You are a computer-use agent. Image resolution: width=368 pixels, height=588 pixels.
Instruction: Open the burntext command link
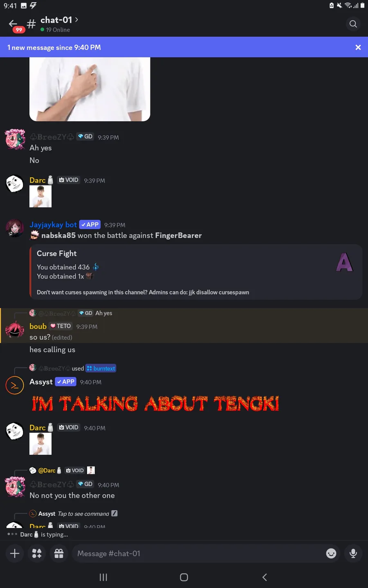tap(101, 368)
